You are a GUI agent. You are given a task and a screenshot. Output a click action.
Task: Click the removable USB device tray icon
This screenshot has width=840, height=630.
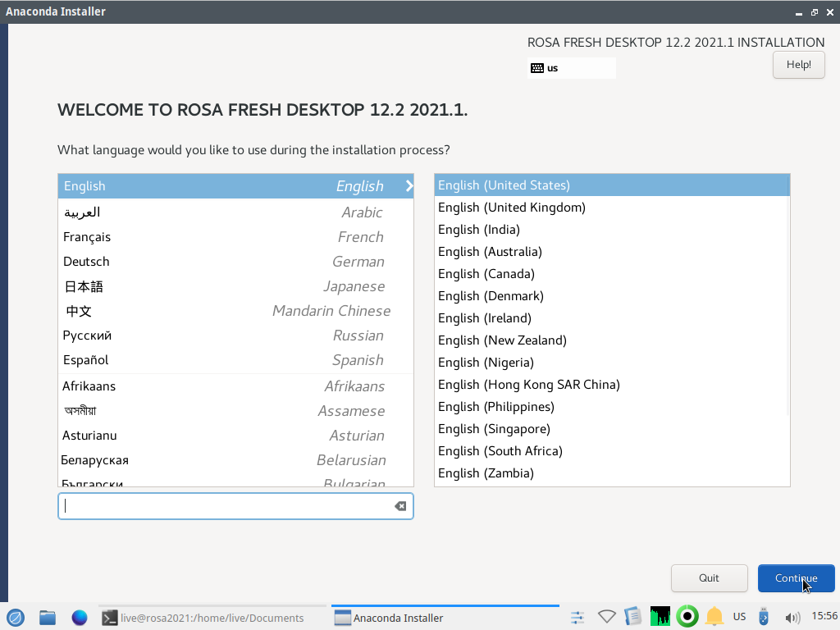pyautogui.click(x=764, y=617)
